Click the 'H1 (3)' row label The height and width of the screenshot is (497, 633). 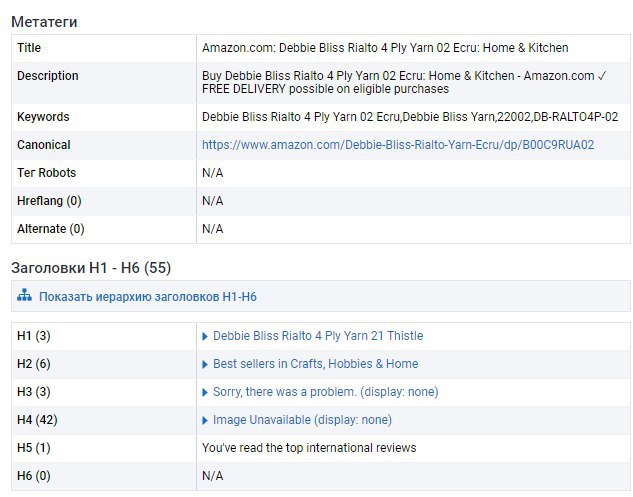[x=34, y=336]
